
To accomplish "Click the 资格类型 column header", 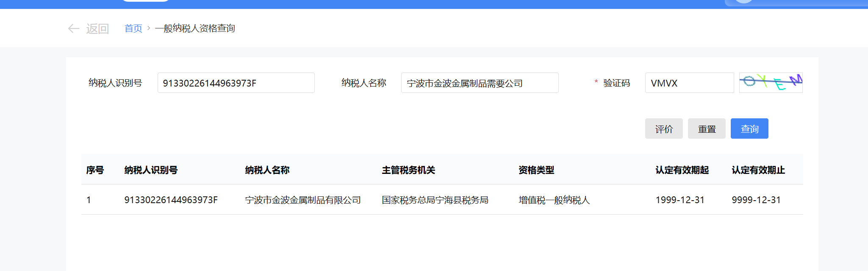I will 536,170.
